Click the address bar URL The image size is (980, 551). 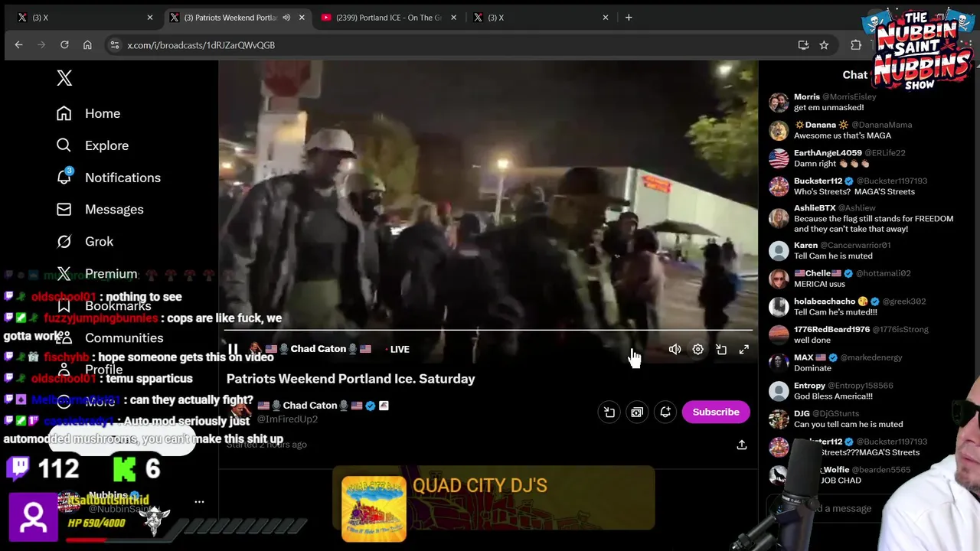point(201,45)
